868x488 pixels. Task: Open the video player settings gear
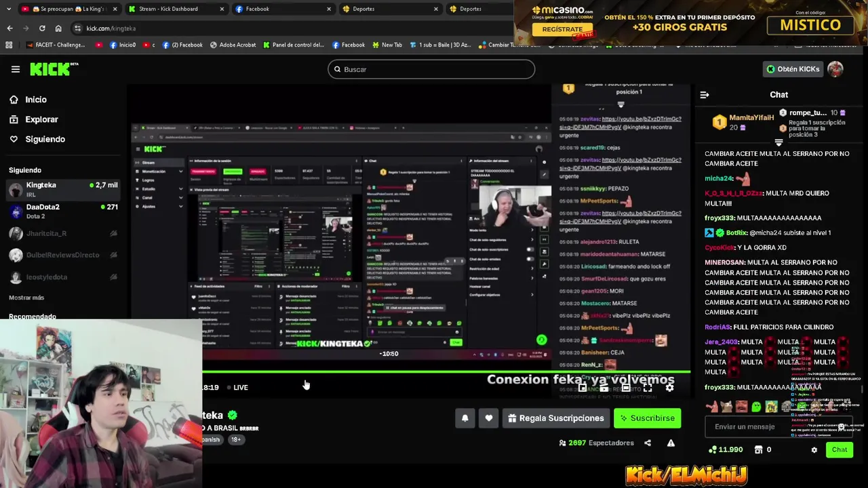pos(670,388)
